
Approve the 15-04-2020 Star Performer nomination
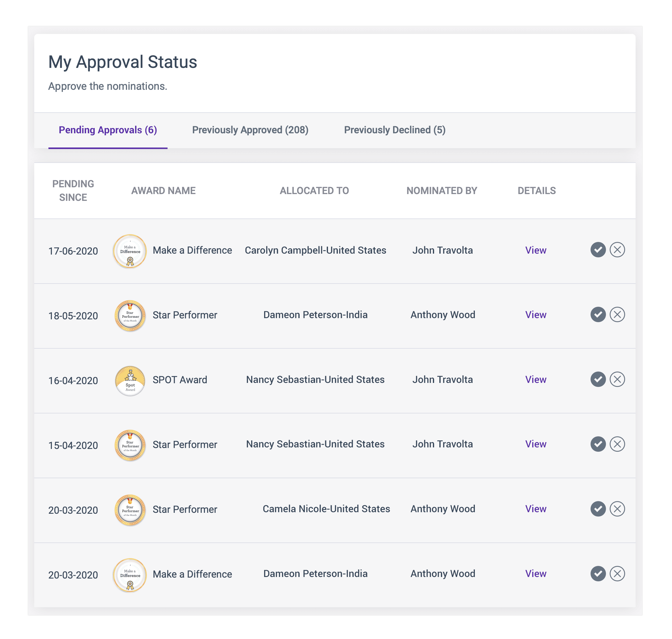(x=598, y=444)
